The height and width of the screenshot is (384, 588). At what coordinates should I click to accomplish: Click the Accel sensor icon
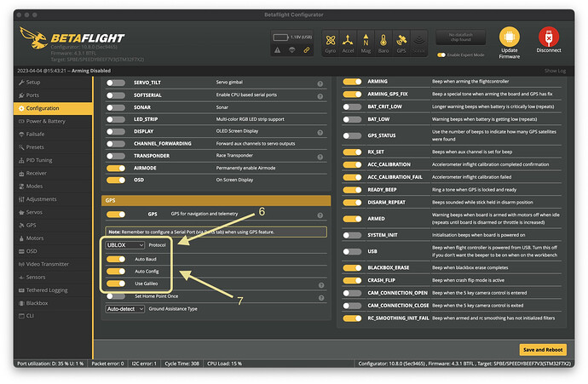(348, 40)
